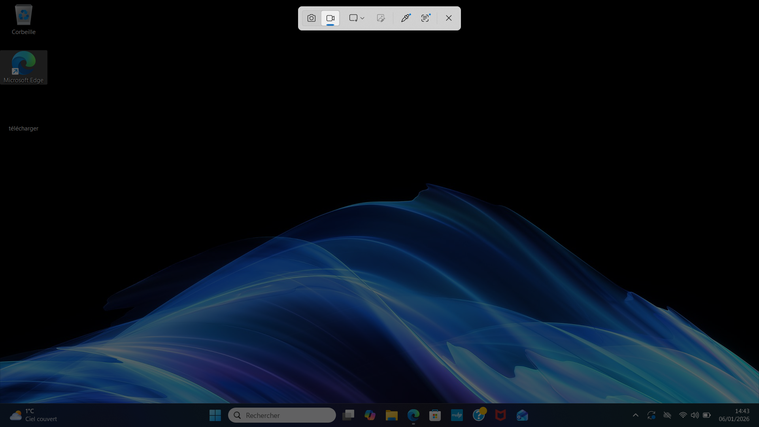Expand the snipping shape dropdown
The image size is (759, 427).
pos(356,18)
